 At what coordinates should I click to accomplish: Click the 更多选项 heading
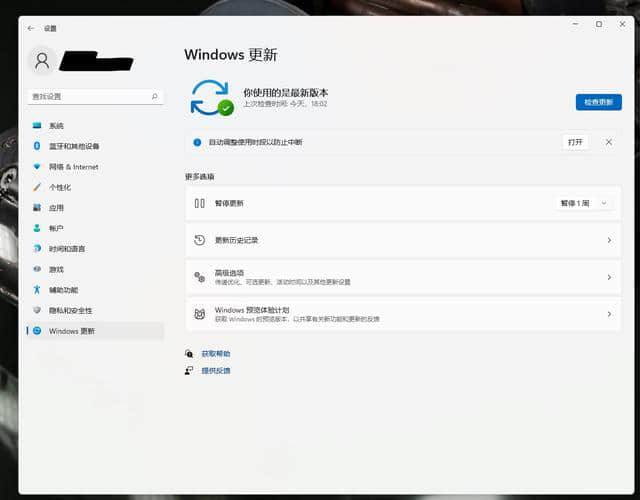tap(200, 177)
